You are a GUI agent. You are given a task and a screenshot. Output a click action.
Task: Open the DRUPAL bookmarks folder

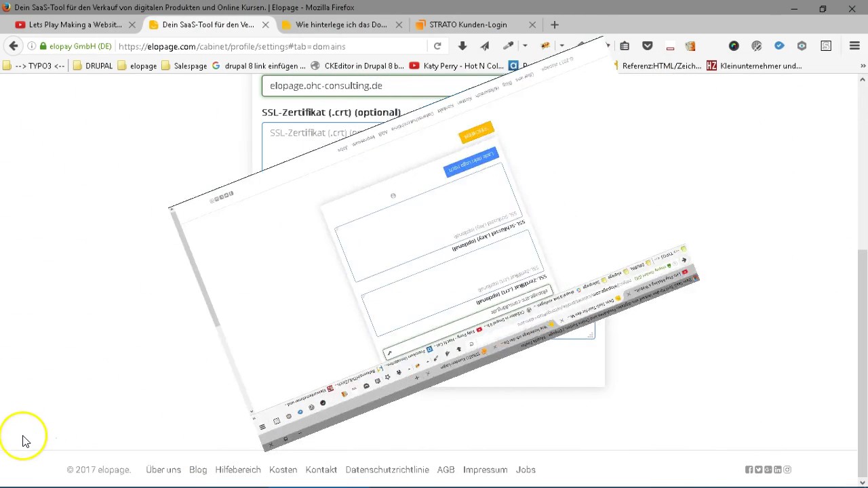tap(92, 66)
